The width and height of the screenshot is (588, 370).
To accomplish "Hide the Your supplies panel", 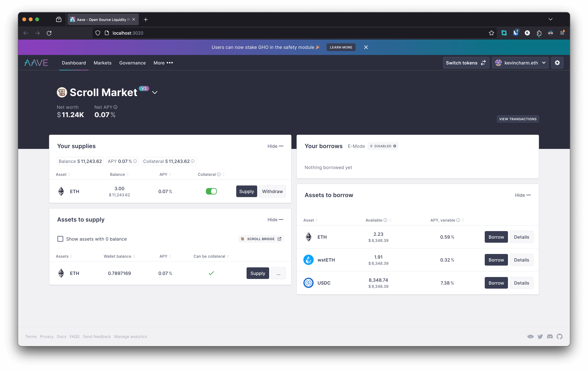I will [x=275, y=146].
